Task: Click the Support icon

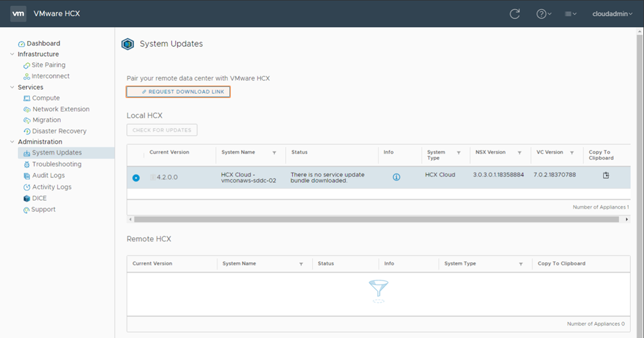Action: click(x=26, y=210)
